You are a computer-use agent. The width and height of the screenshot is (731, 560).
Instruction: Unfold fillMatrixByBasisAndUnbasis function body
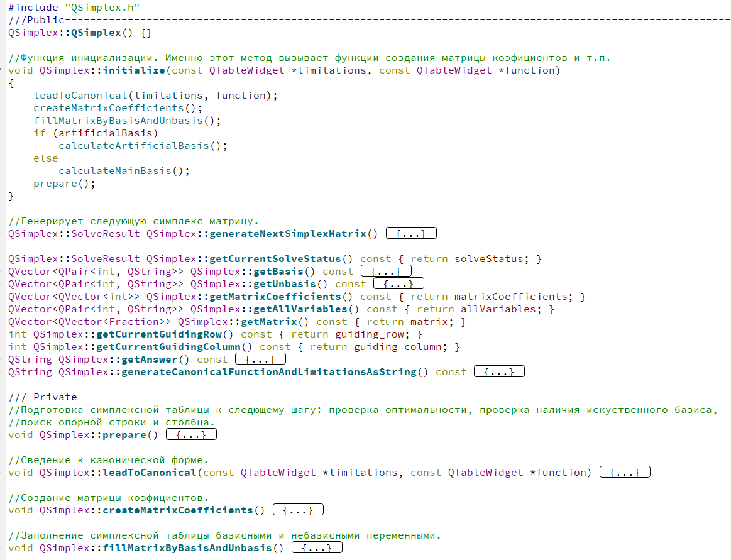point(317,547)
